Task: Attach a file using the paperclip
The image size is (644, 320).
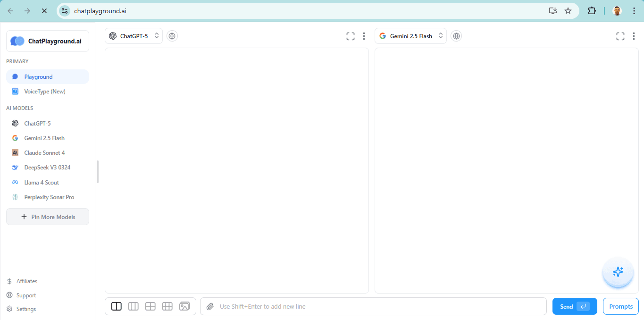Action: [x=210, y=306]
